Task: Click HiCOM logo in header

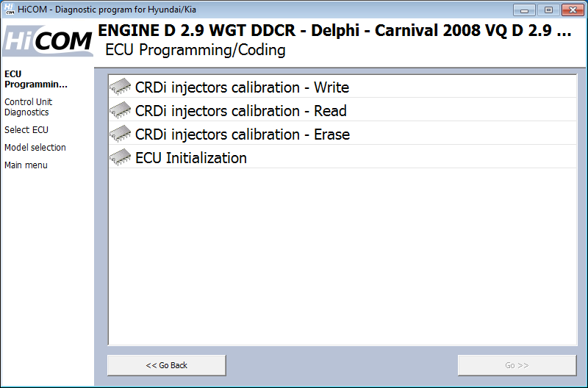Action: click(48, 40)
